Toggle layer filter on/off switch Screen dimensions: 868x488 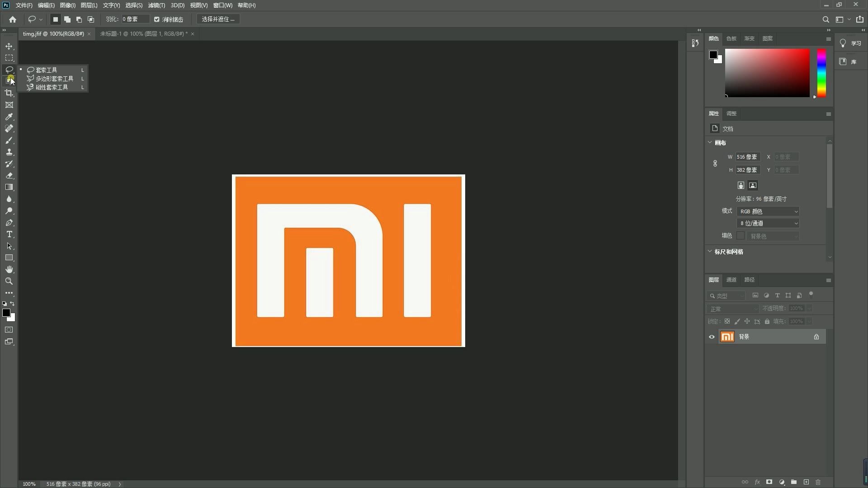(x=811, y=295)
